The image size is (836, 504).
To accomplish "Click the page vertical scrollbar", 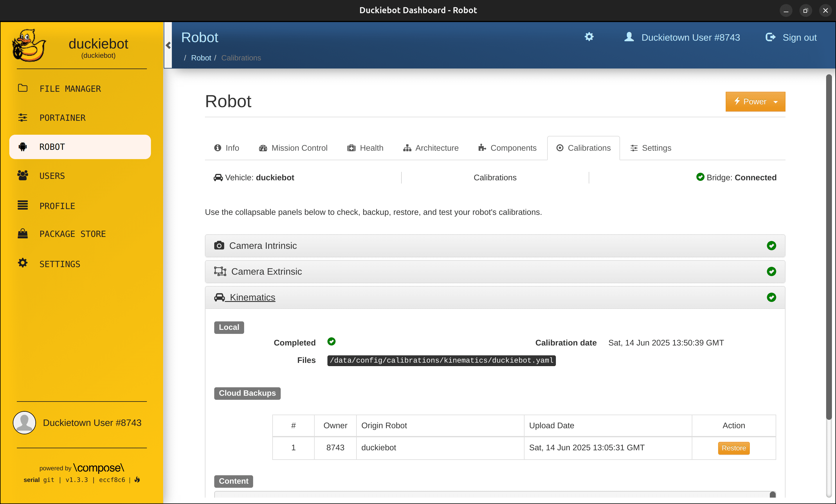I will click(x=828, y=248).
